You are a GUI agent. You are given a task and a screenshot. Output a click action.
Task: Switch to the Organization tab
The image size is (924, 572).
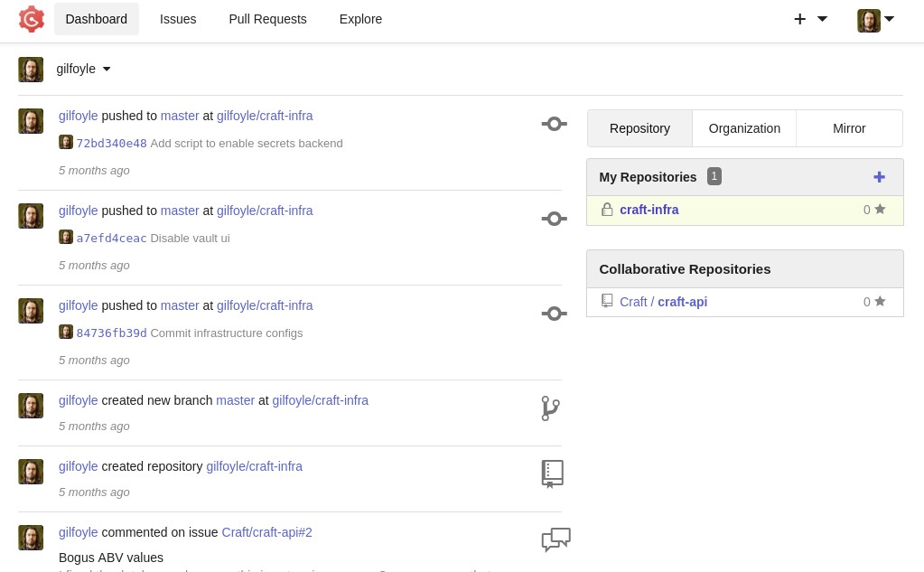pos(744,128)
